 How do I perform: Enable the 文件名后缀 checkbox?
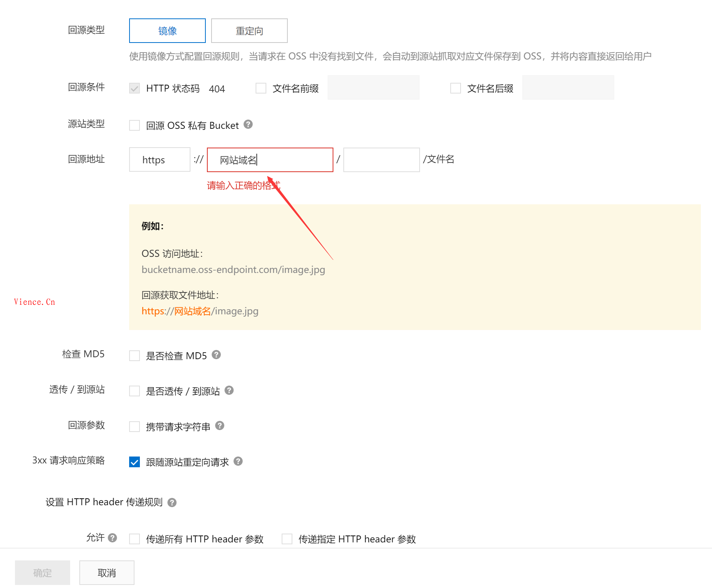(455, 89)
